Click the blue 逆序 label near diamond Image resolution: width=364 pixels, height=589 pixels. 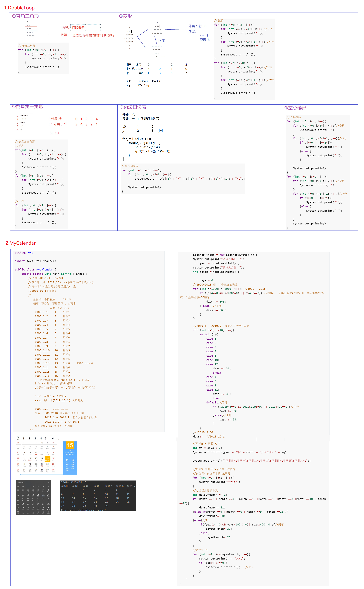(x=161, y=41)
